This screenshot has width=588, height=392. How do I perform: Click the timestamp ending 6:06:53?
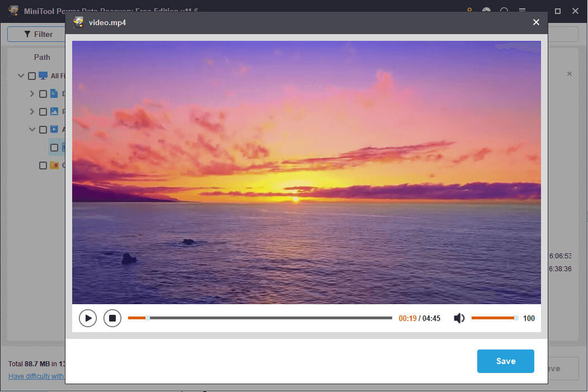click(x=560, y=256)
